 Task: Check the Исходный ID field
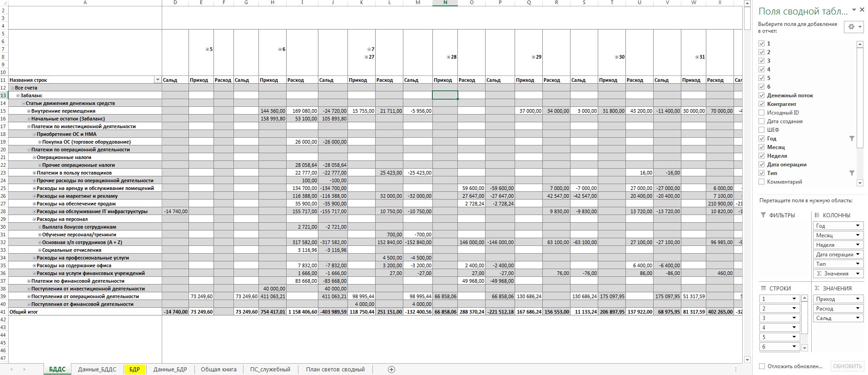point(762,113)
